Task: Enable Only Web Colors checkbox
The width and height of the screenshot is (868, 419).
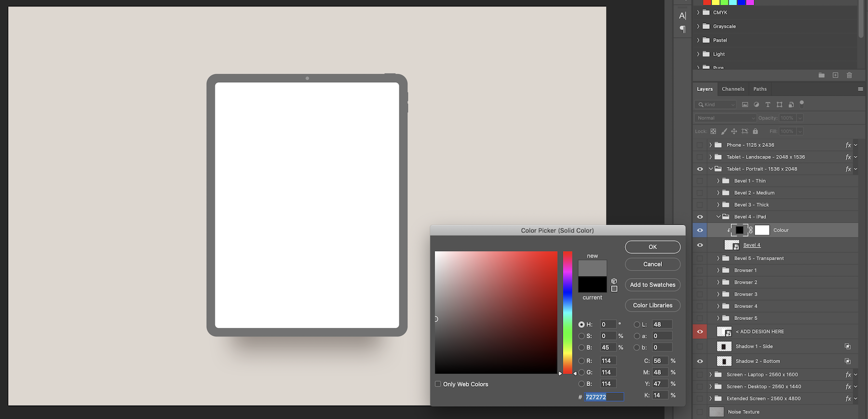Action: point(438,384)
